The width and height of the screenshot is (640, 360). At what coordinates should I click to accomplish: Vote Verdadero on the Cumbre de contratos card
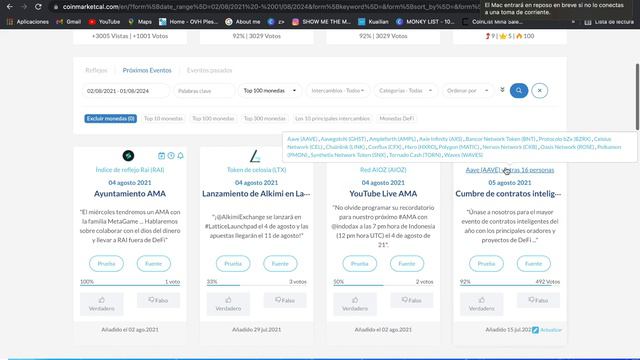point(482,304)
